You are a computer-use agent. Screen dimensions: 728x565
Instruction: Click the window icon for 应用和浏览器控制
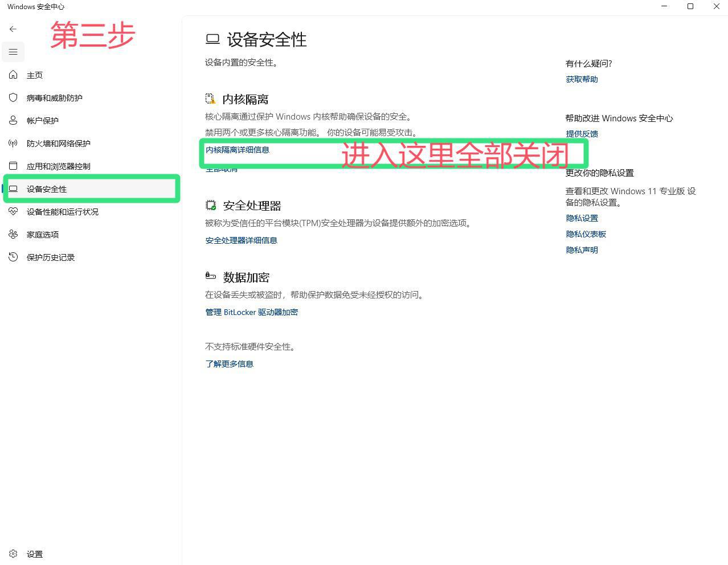click(13, 166)
